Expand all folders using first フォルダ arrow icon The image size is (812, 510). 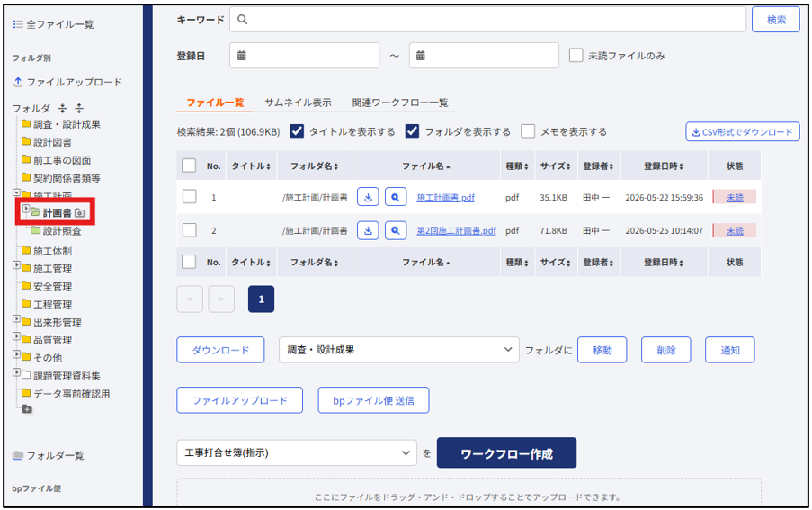63,108
